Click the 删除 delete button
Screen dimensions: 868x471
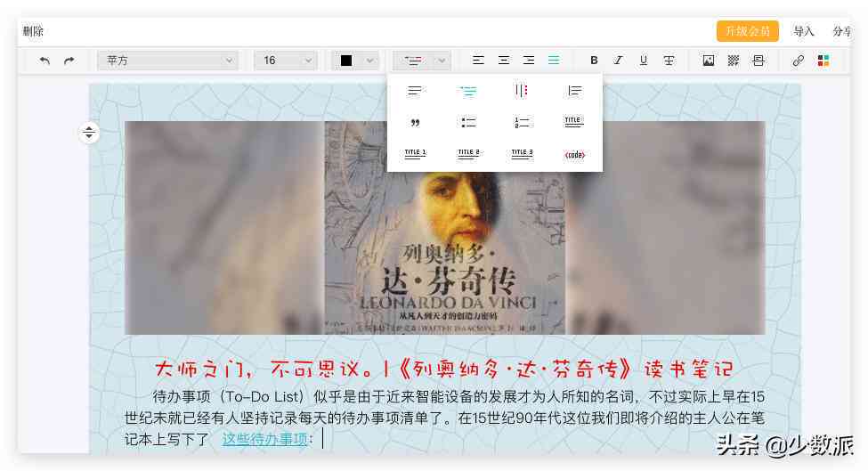point(33,31)
